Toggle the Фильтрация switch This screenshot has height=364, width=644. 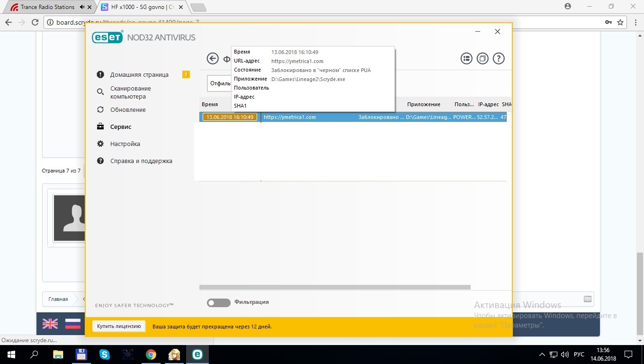click(218, 302)
